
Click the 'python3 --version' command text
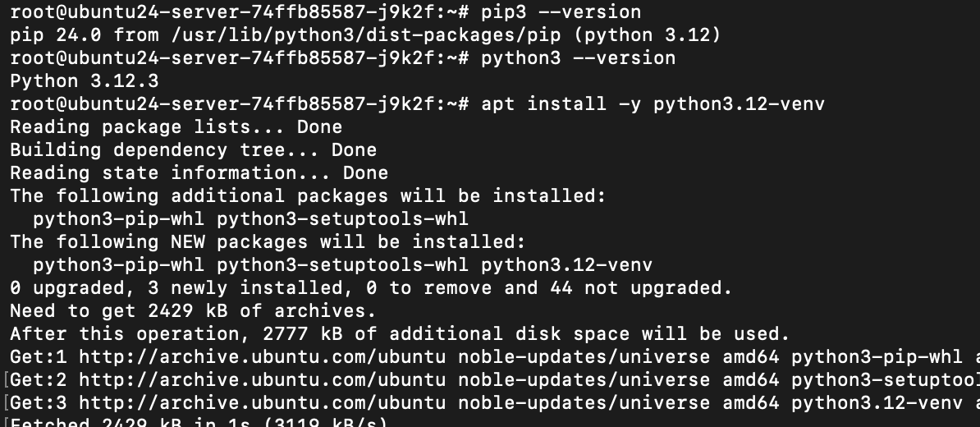[578, 58]
